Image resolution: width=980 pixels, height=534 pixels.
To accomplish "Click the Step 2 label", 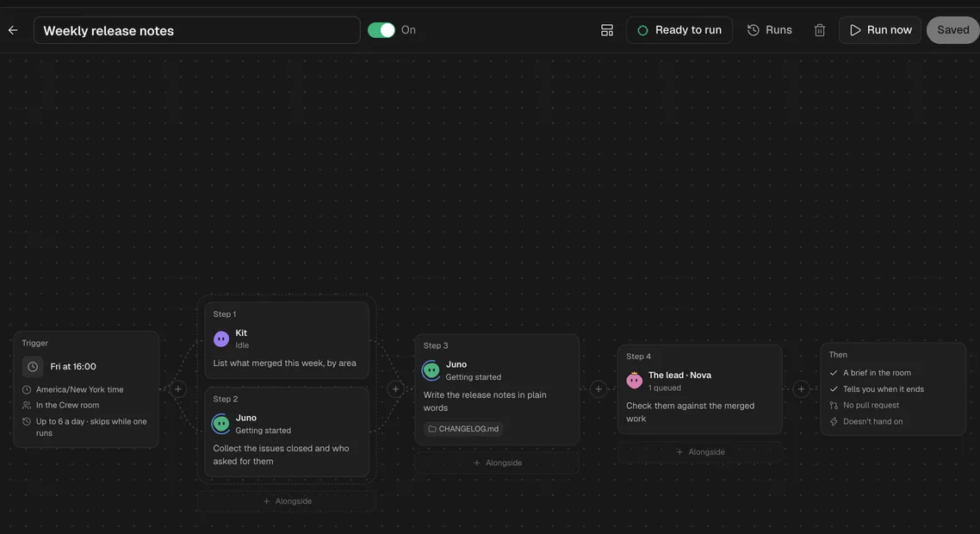I will click(x=225, y=399).
